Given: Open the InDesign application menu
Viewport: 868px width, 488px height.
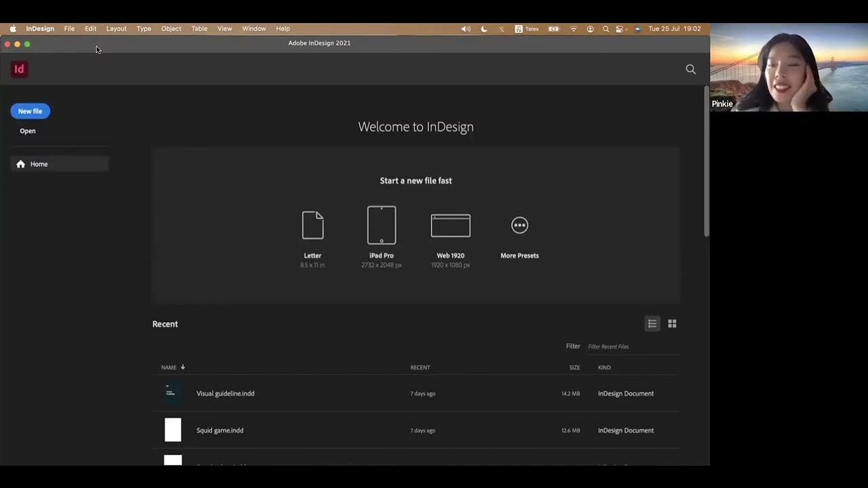Looking at the screenshot, I should coord(40,28).
